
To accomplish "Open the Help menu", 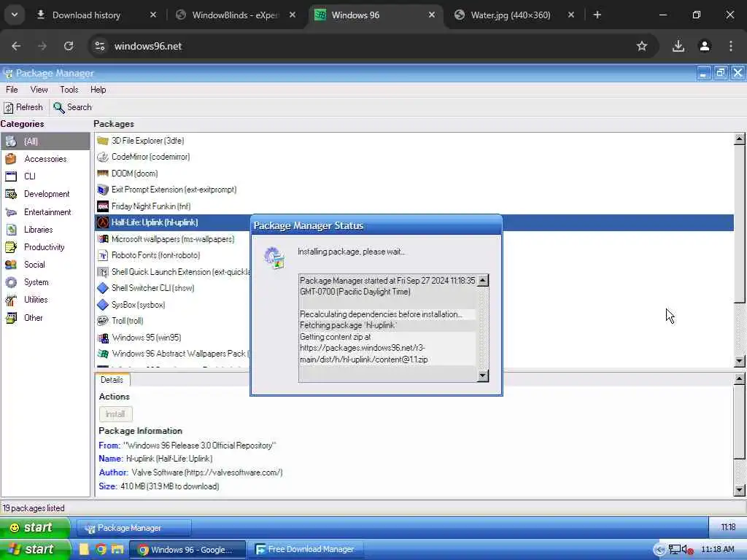I will 98,90.
